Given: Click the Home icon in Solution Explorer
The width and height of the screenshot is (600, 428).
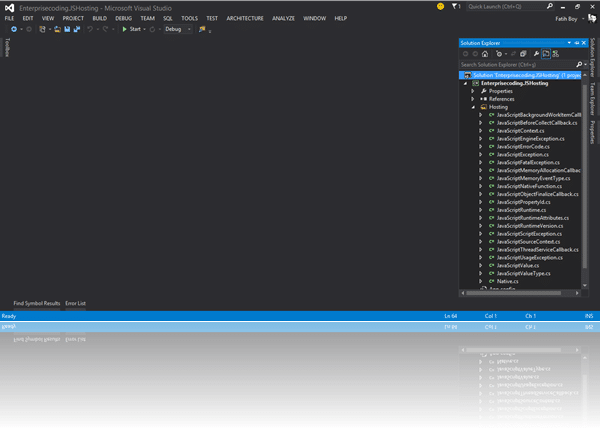Looking at the screenshot, I should click(x=485, y=54).
